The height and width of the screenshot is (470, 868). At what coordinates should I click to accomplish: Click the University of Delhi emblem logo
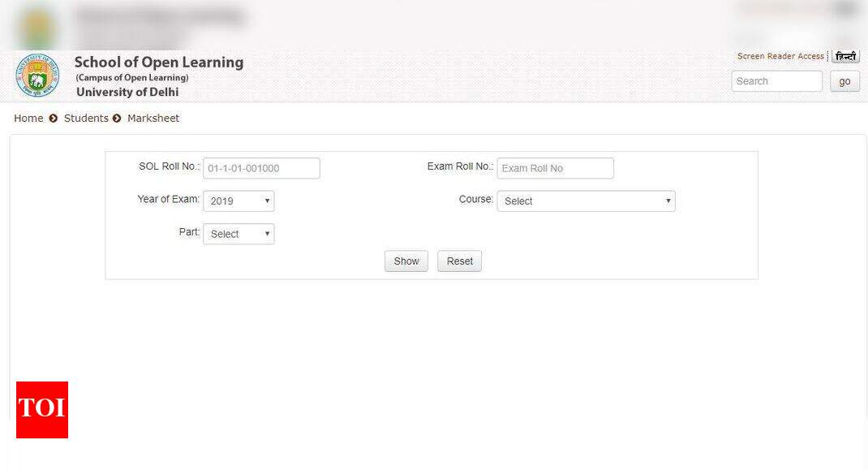(x=37, y=76)
